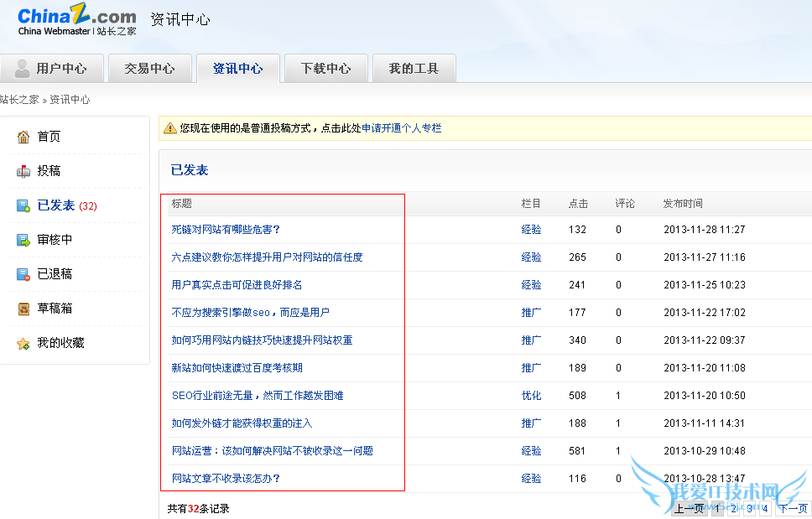Click the 上一页 pagination button

click(x=688, y=508)
